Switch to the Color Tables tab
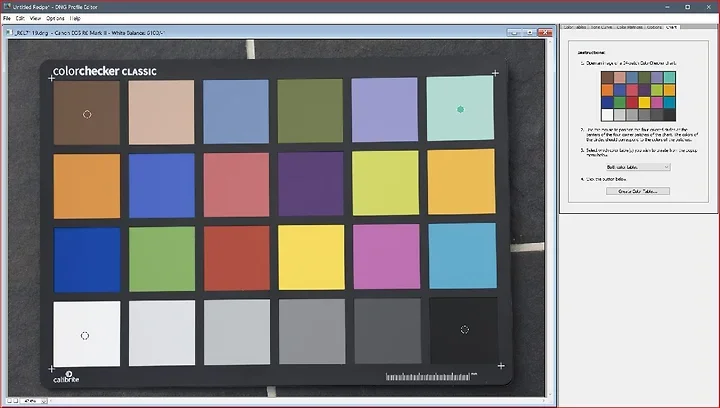The height and width of the screenshot is (408, 720). tap(574, 27)
